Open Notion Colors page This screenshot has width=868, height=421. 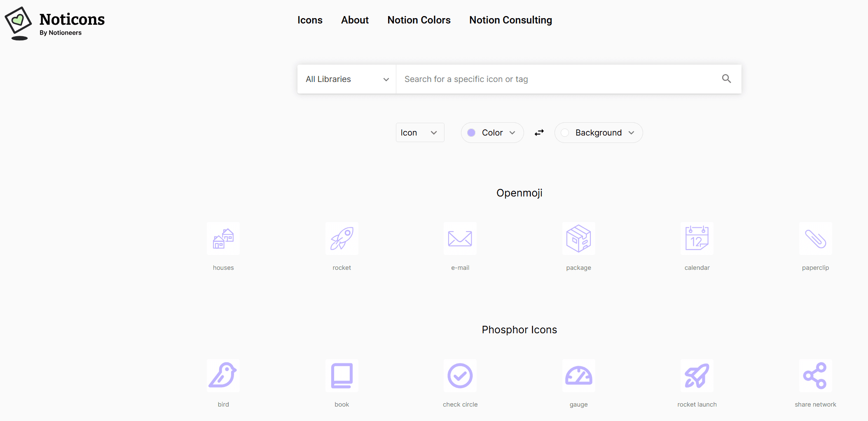tap(419, 20)
